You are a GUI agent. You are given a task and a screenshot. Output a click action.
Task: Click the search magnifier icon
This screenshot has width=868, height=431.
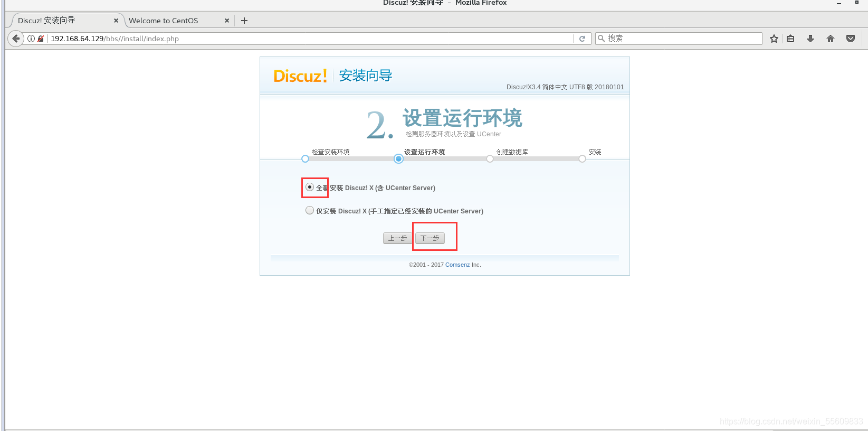click(601, 39)
